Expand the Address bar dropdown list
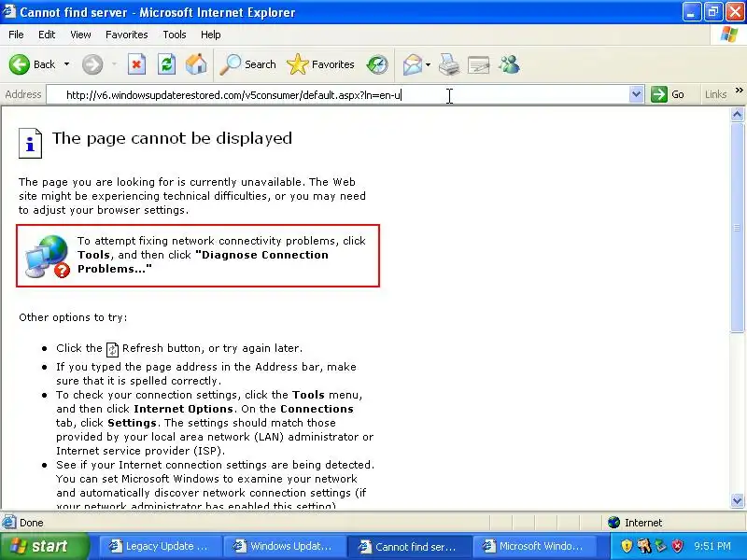 pyautogui.click(x=637, y=95)
